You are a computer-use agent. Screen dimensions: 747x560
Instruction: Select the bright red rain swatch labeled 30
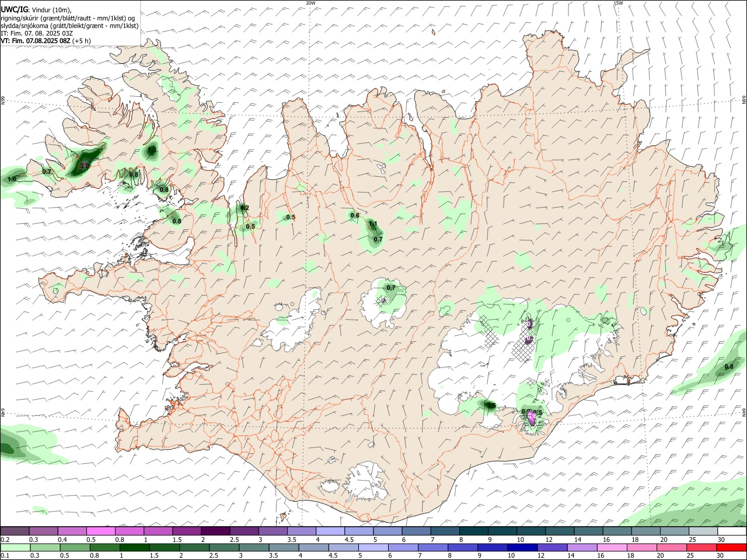point(731,548)
